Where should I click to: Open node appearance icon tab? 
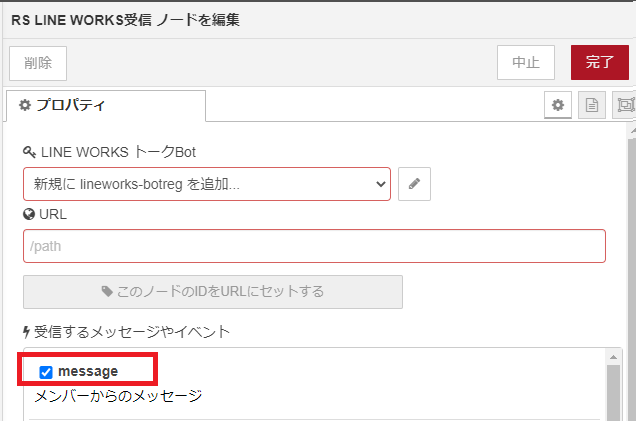pos(625,105)
